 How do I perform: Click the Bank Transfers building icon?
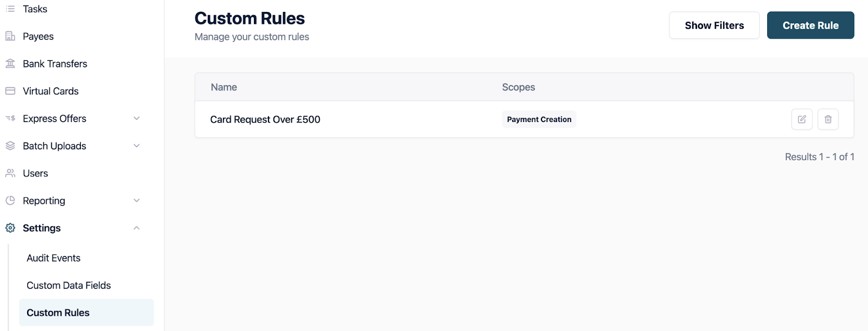10,63
